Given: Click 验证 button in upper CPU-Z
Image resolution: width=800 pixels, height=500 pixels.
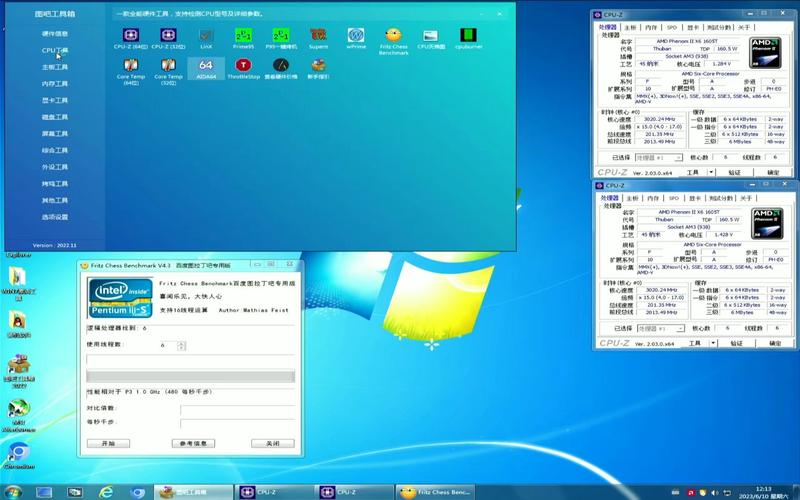Looking at the screenshot, I should (734, 172).
